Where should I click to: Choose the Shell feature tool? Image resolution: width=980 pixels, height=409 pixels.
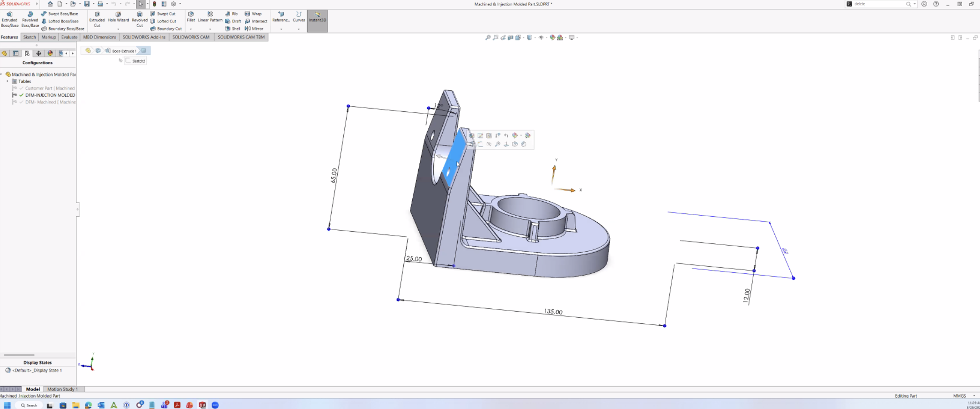[x=232, y=29]
